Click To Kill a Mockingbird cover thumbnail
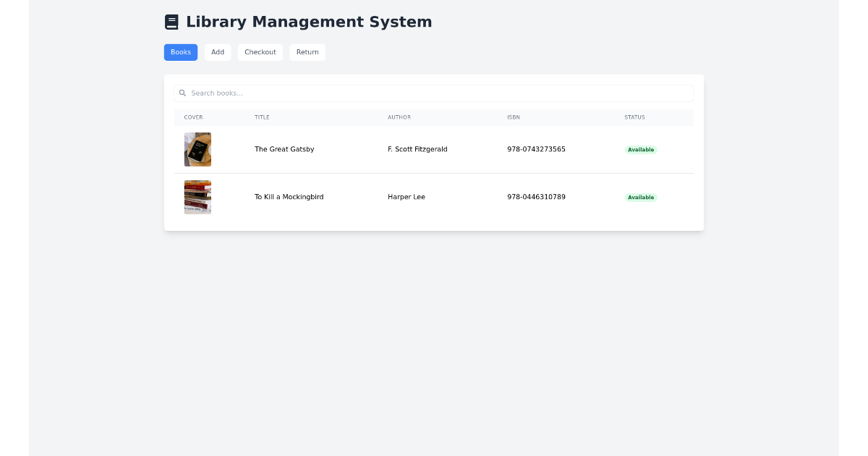868x456 pixels. coord(197,196)
